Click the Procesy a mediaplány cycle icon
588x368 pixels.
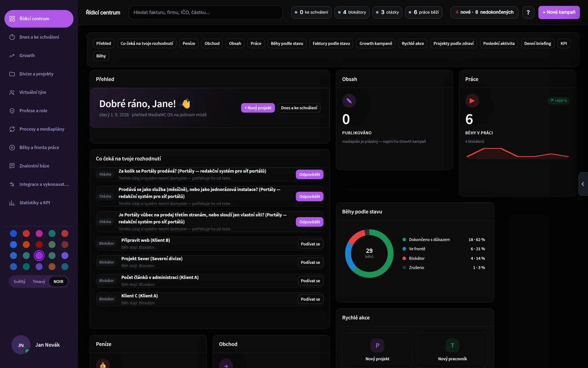pyautogui.click(x=12, y=129)
